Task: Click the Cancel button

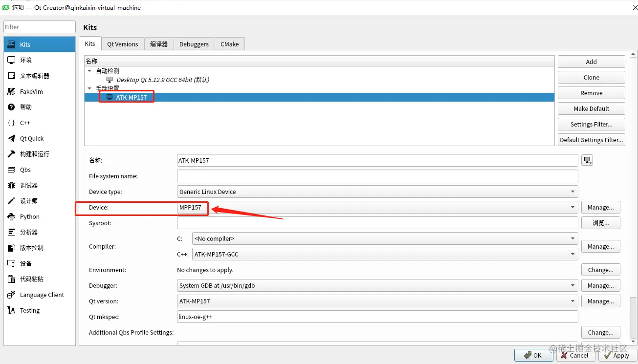Action: click(x=575, y=355)
